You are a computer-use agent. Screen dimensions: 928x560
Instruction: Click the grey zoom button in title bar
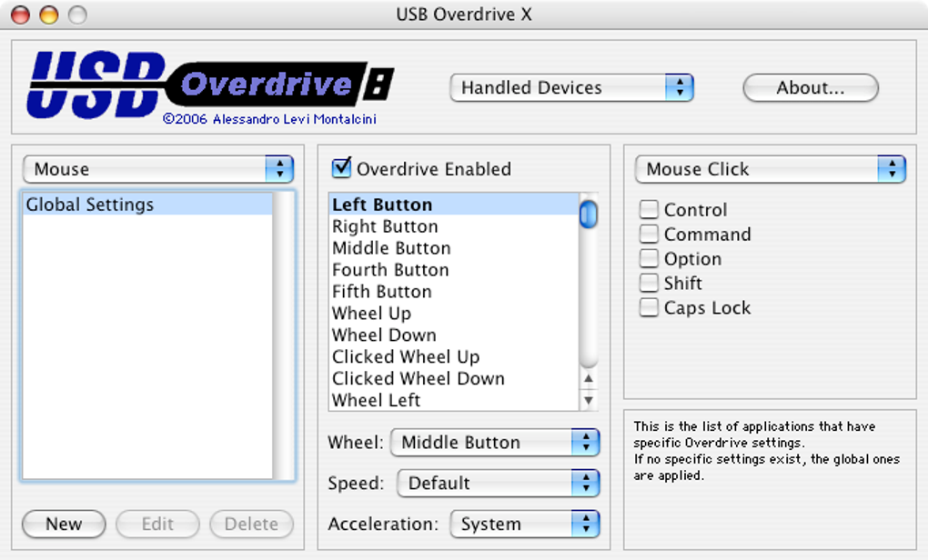point(77,15)
